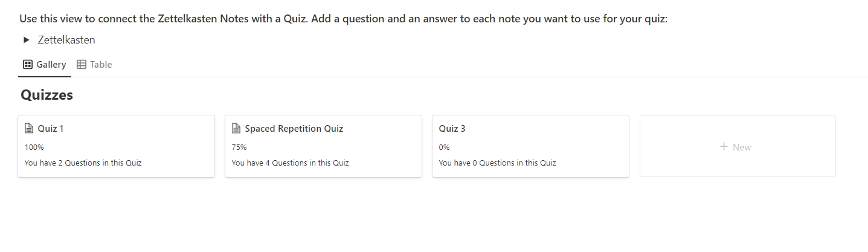Click the 75% score value
Viewport: 868px width, 252px height.
(239, 147)
